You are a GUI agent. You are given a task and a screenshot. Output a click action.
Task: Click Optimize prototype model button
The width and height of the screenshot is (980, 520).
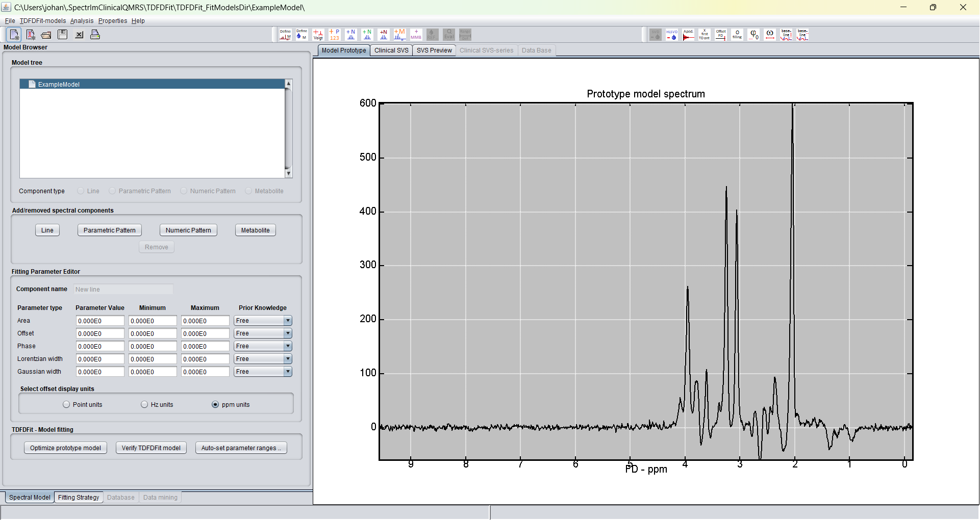65,448
